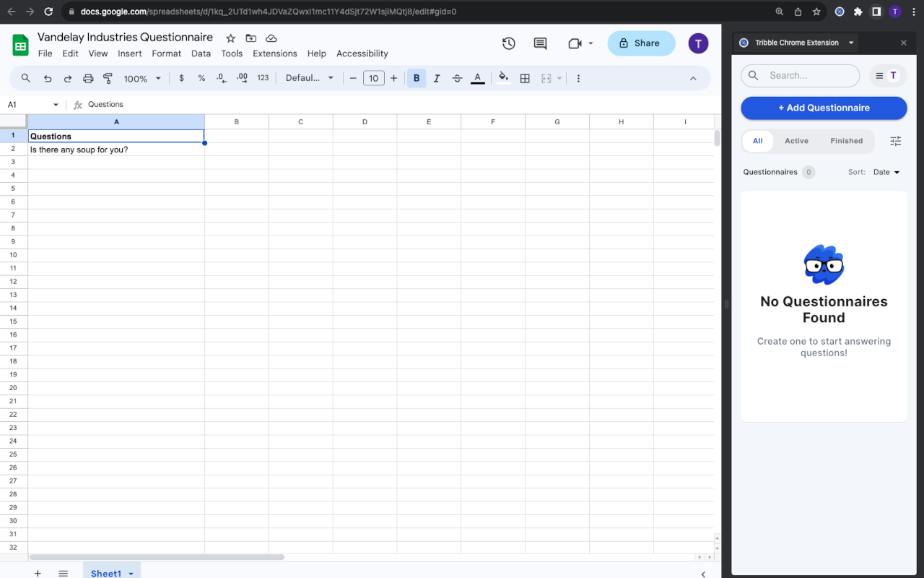Close the Tribble side panel

click(x=904, y=43)
